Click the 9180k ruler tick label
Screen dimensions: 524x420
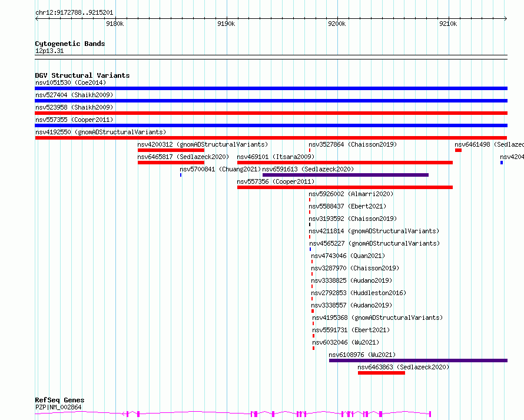pos(115,24)
